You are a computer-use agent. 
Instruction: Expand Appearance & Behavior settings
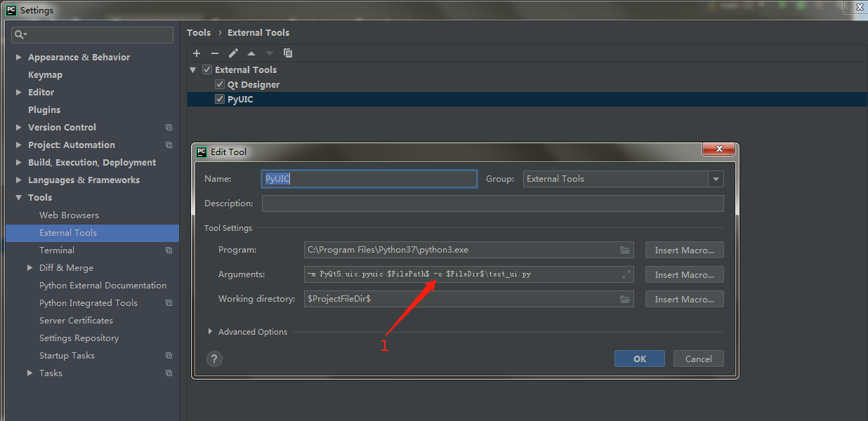pyautogui.click(x=18, y=58)
